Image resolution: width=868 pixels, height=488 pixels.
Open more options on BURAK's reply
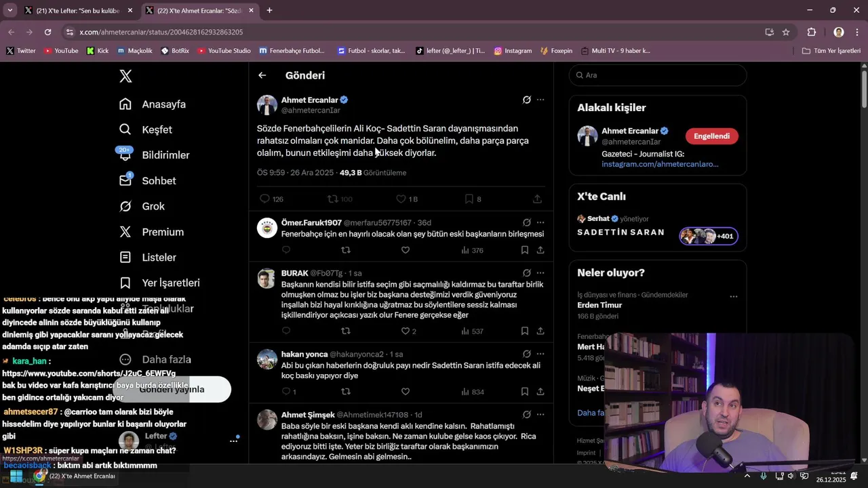(x=540, y=272)
